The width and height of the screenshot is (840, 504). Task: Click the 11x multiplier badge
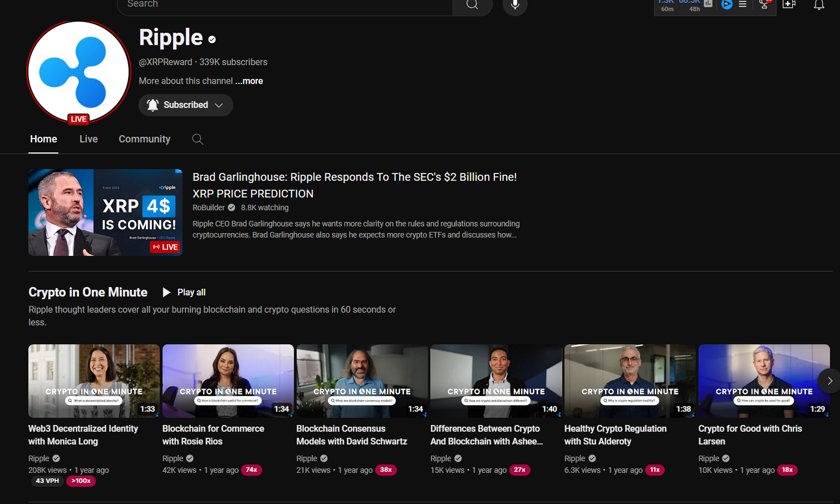pyautogui.click(x=655, y=470)
